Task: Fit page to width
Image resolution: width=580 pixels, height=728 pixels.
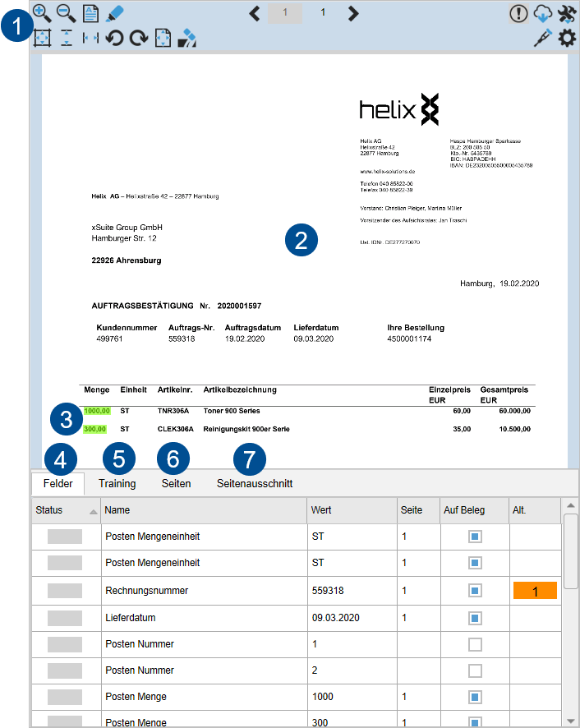Action: pos(90,38)
